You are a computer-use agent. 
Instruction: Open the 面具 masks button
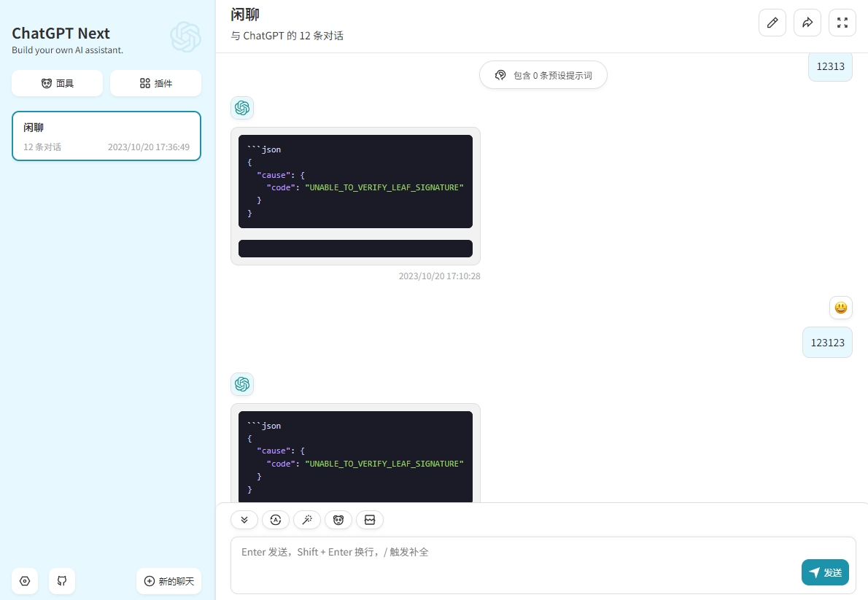click(58, 83)
